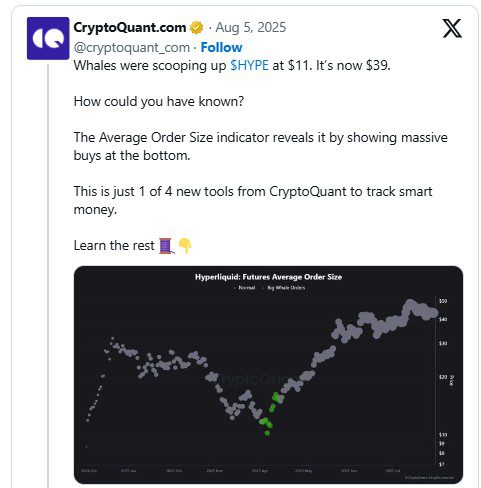Follow the CryptoQuant.com account
Screen dimensions: 481x488
coord(221,48)
